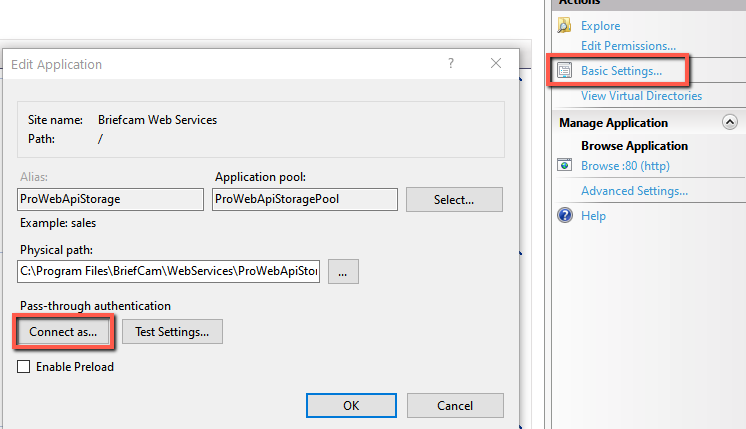Click the Manage Application heading text
746x429 pixels.
coord(613,123)
